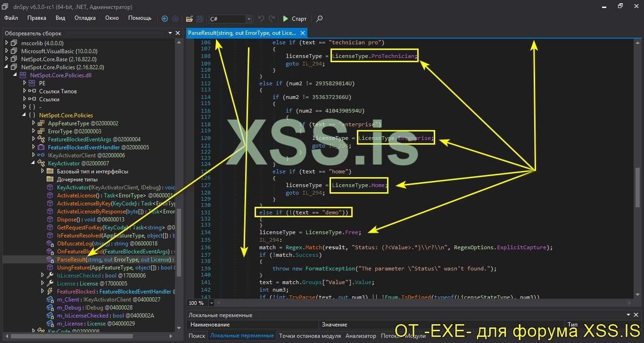Click the Redo toolbar icon
Viewport: 644px width, 343px height.
pyautogui.click(x=272, y=19)
